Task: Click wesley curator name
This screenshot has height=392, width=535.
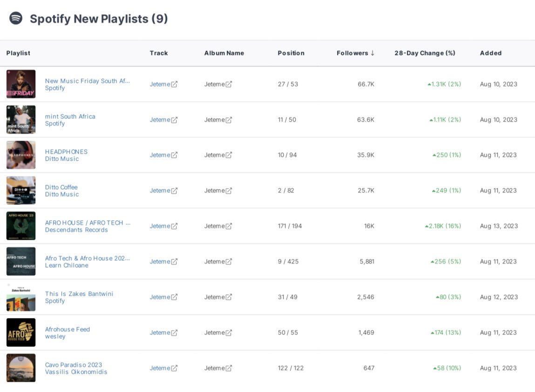Action: (x=55, y=337)
